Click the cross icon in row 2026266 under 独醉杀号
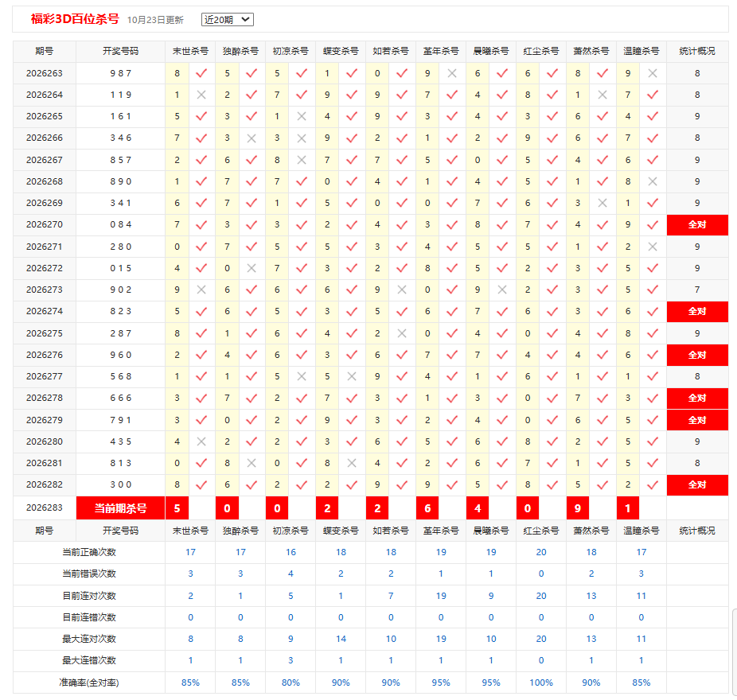 click(252, 138)
